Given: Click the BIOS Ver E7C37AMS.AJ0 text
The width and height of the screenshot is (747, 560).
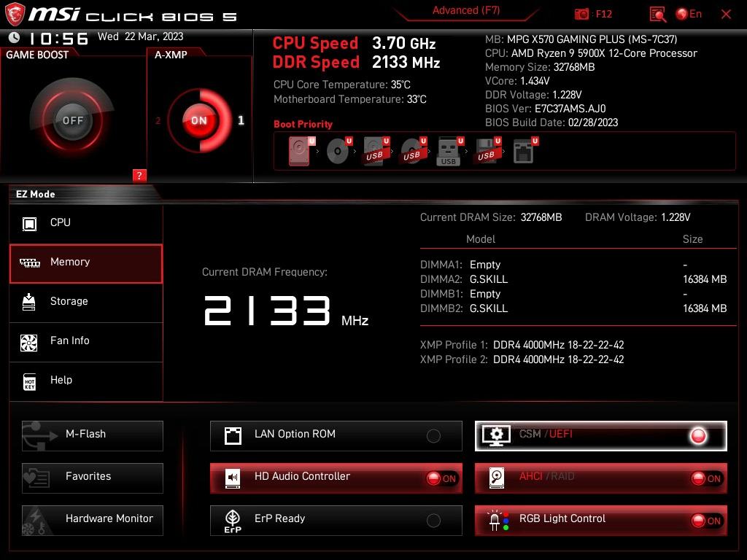Looking at the screenshot, I should coord(546,109).
